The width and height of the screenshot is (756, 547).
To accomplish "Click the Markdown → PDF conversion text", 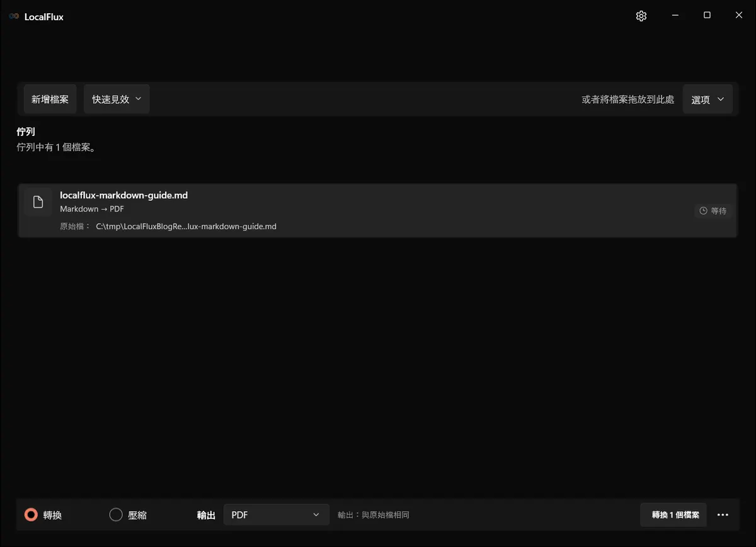I will (x=92, y=209).
